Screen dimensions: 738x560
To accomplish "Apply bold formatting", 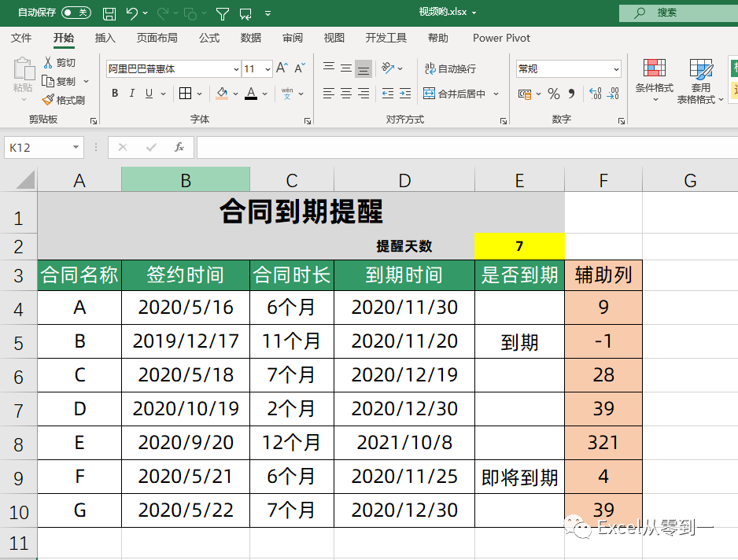I will (115, 92).
